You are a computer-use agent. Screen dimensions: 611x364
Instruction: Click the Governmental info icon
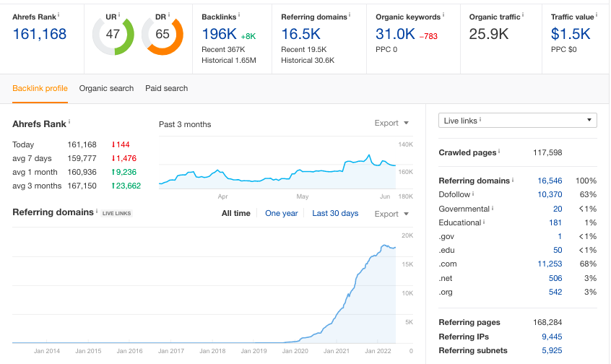pyautogui.click(x=492, y=208)
